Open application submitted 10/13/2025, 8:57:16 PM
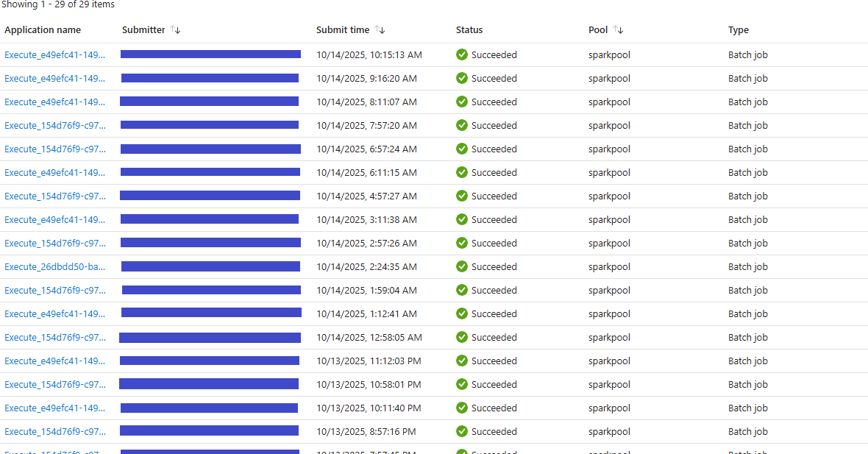 55,431
